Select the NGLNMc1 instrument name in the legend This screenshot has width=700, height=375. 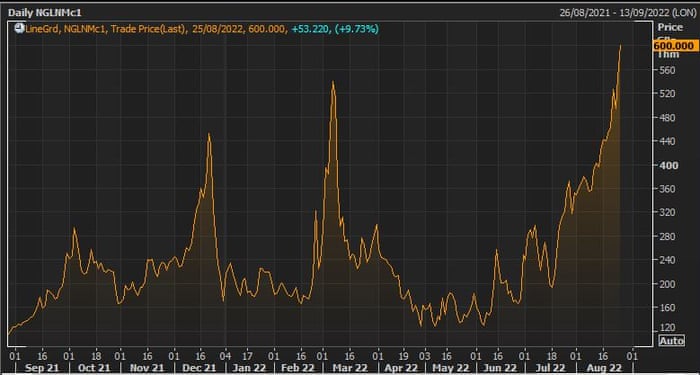coord(85,29)
